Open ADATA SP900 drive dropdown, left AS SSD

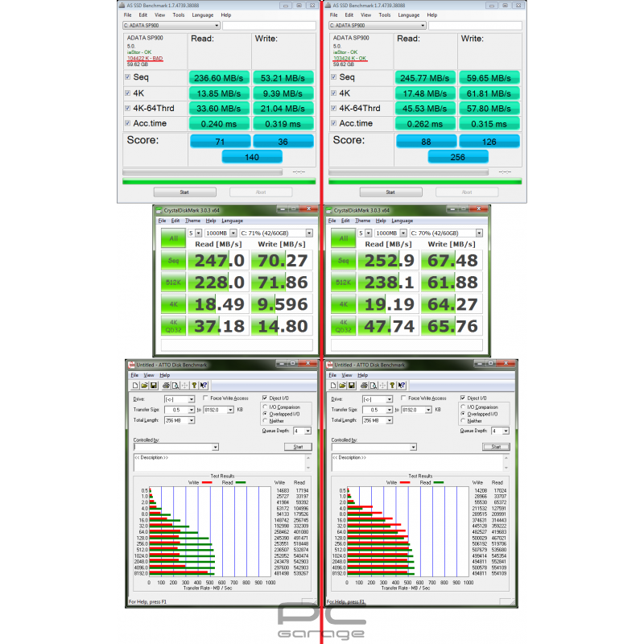click(171, 26)
